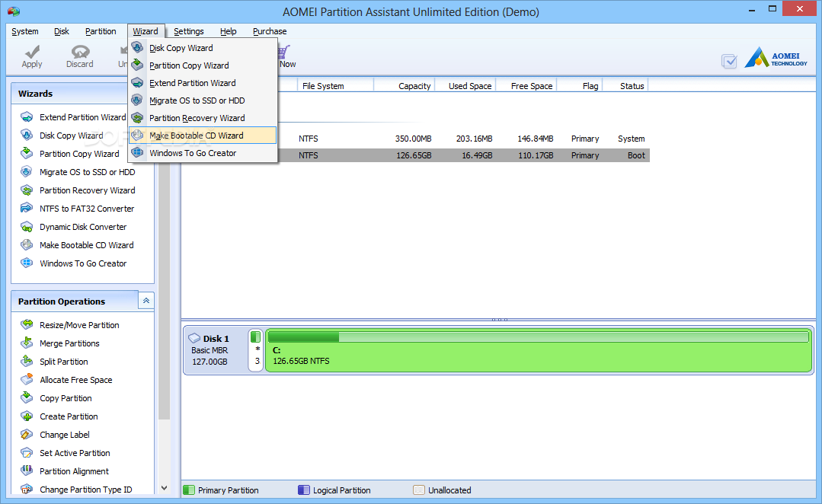This screenshot has height=504, width=822.
Task: Click the Discard toolbar icon
Action: click(x=80, y=51)
